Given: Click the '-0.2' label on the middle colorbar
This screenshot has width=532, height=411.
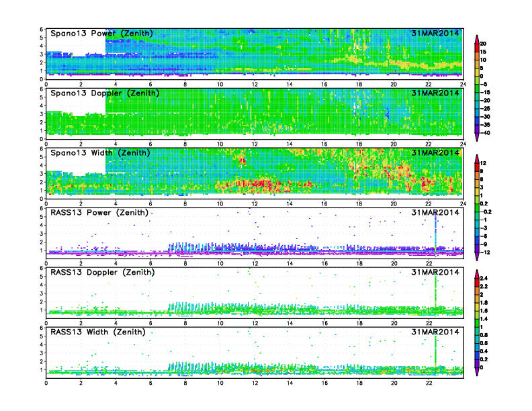Looking at the screenshot, I should (x=486, y=212).
